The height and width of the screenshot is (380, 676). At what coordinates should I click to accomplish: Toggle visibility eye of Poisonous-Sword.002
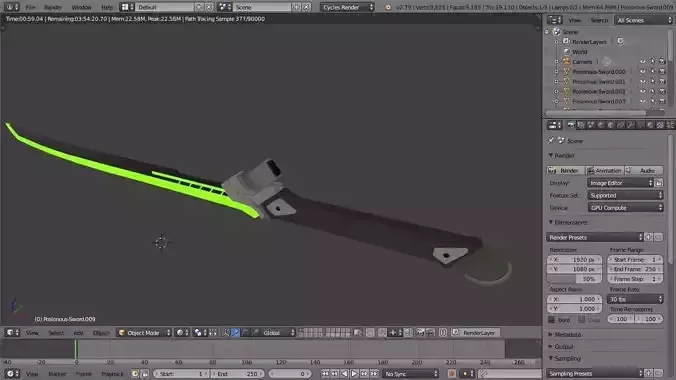tap(643, 91)
